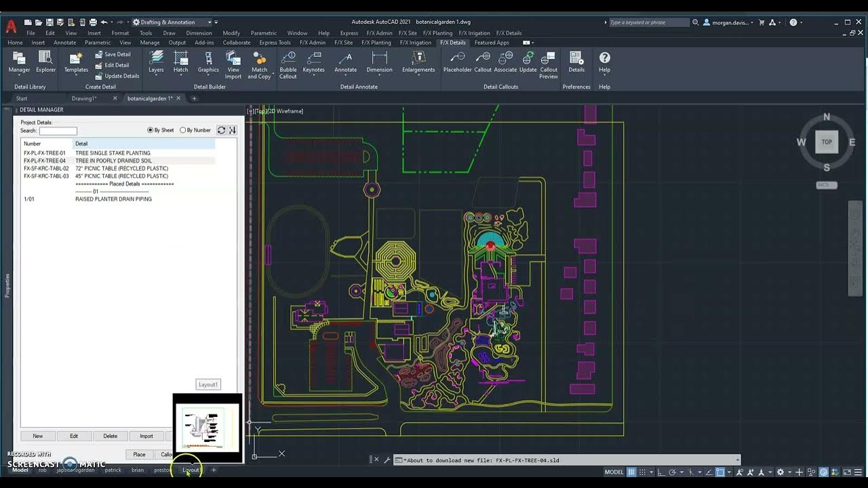This screenshot has width=868, height=488.
Task: Click the Placeholder callout tool
Action: 457,62
